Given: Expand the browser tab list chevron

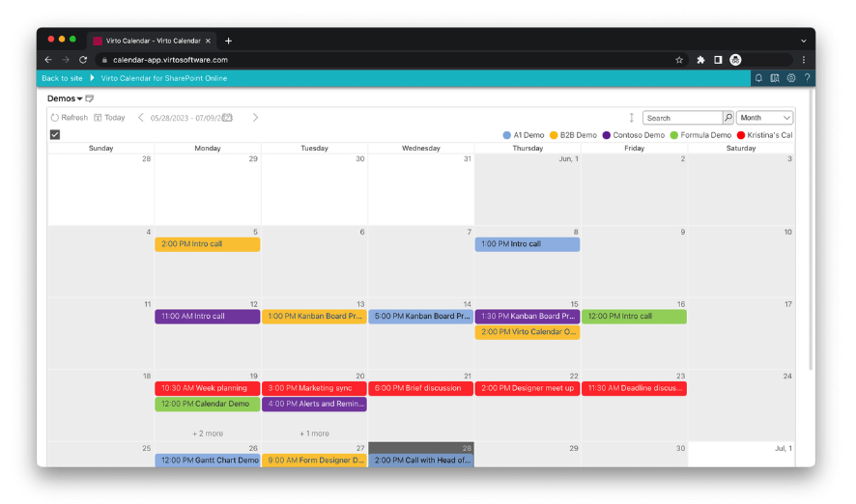Looking at the screenshot, I should pos(804,41).
